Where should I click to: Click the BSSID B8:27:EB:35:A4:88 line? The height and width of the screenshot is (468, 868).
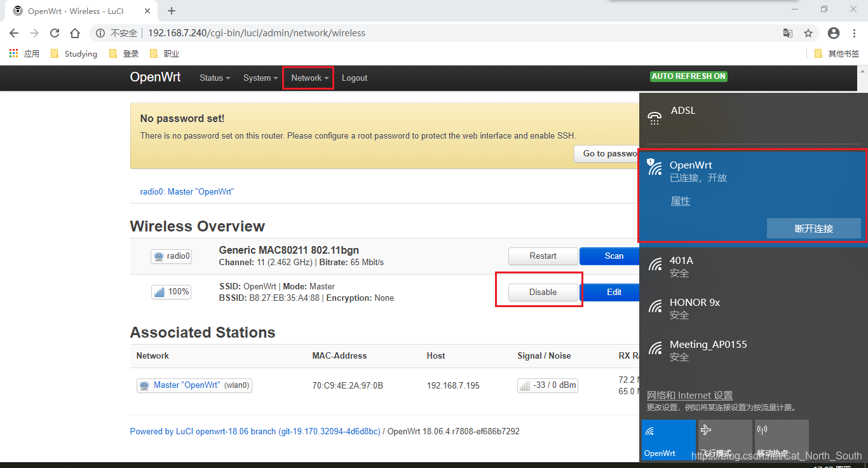(306, 298)
